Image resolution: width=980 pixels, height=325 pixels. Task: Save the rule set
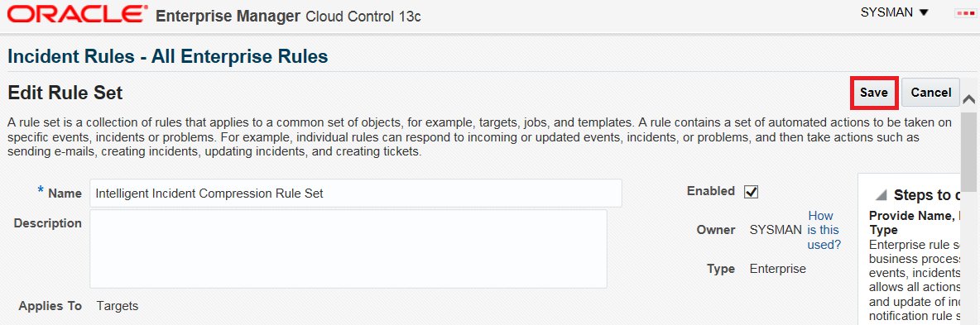click(x=874, y=93)
